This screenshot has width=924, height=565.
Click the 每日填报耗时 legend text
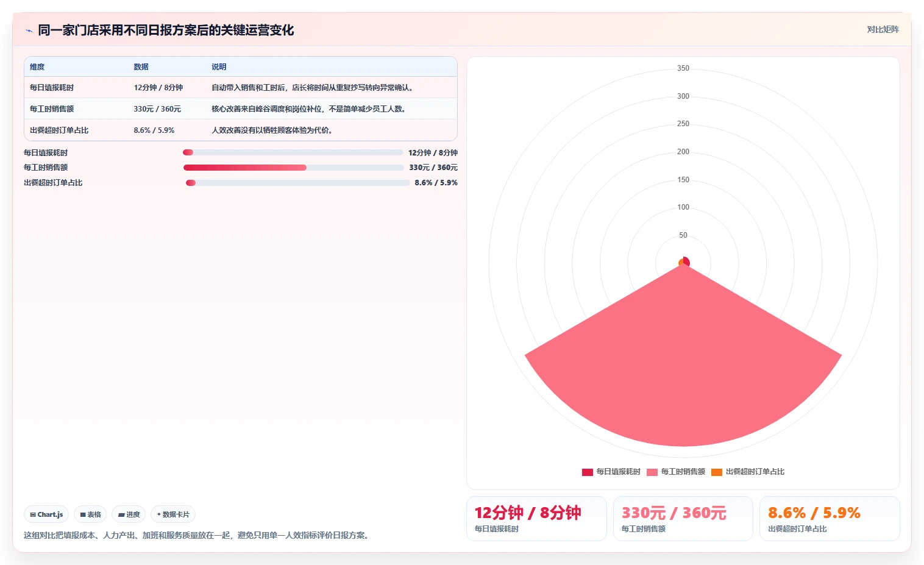[x=619, y=472]
